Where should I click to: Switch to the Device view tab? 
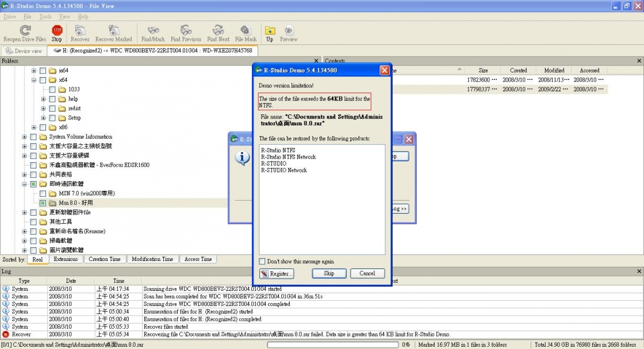click(x=24, y=51)
